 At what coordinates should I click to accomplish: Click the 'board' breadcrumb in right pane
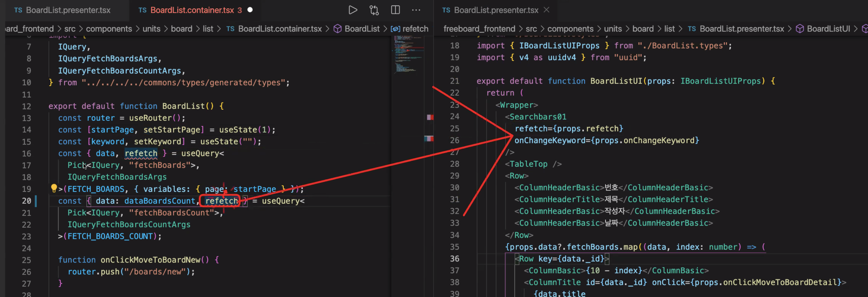point(643,29)
